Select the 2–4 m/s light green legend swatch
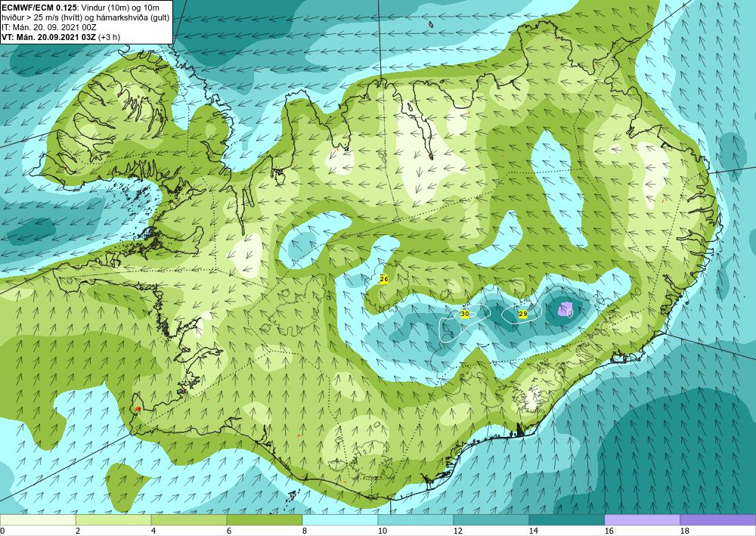 113,519
